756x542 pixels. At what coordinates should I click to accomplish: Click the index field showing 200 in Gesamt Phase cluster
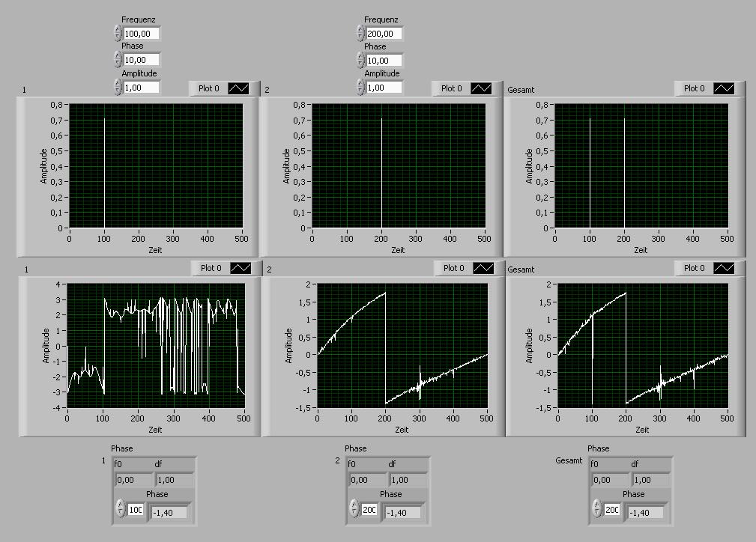612,510
